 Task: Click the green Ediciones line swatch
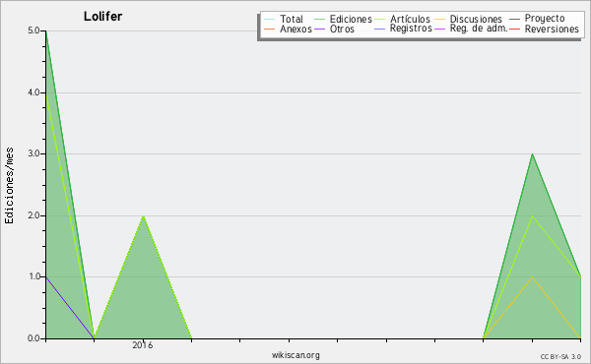(319, 19)
